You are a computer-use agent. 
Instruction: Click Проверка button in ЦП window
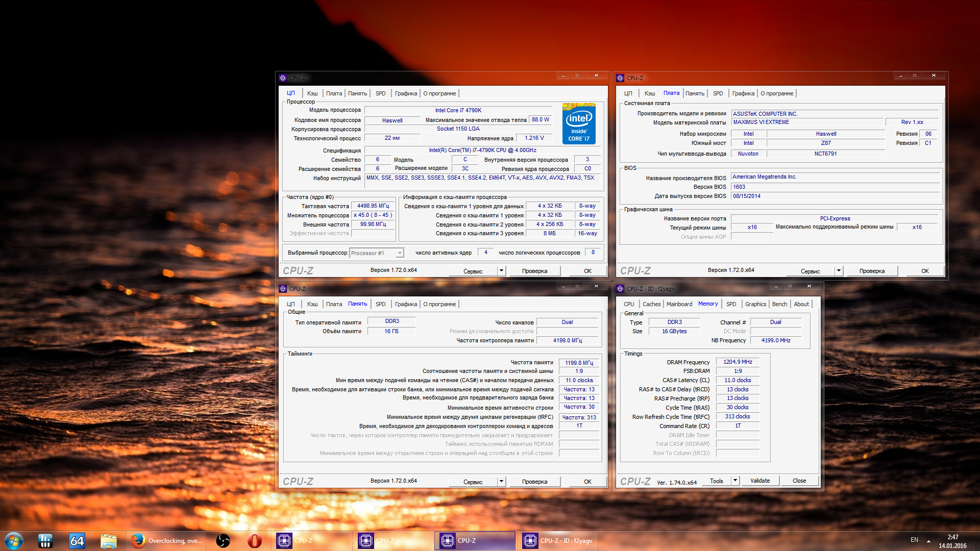click(x=534, y=271)
